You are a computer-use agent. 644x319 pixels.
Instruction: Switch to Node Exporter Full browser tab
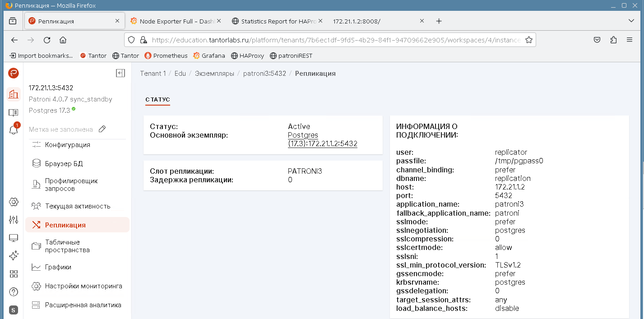(x=176, y=21)
